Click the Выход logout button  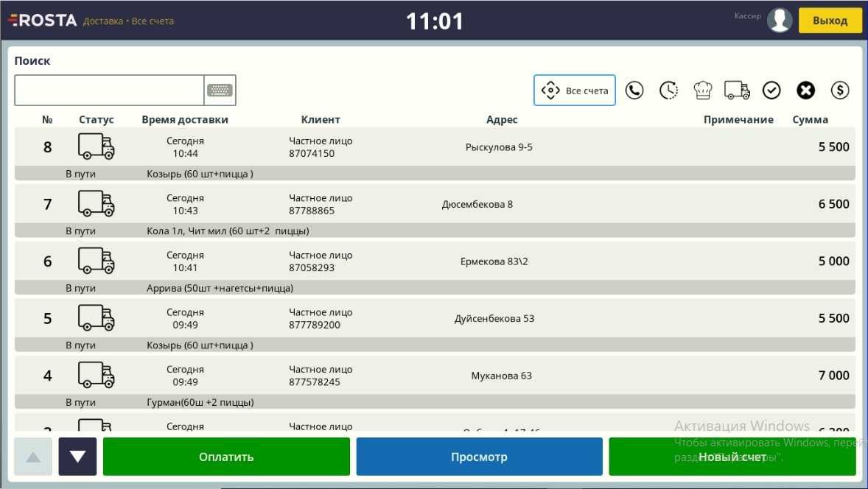click(830, 21)
